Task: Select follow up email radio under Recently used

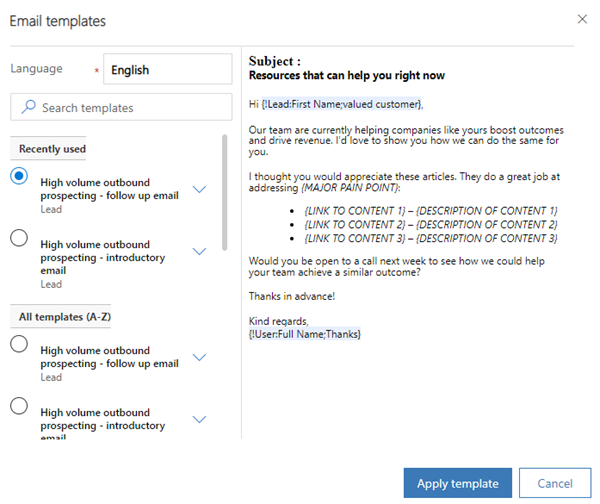Action: point(19,176)
